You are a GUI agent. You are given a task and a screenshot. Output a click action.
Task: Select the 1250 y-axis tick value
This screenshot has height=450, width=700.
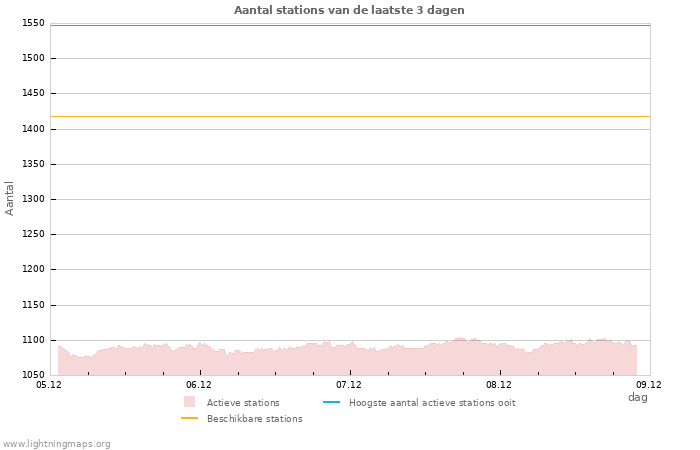click(33, 234)
